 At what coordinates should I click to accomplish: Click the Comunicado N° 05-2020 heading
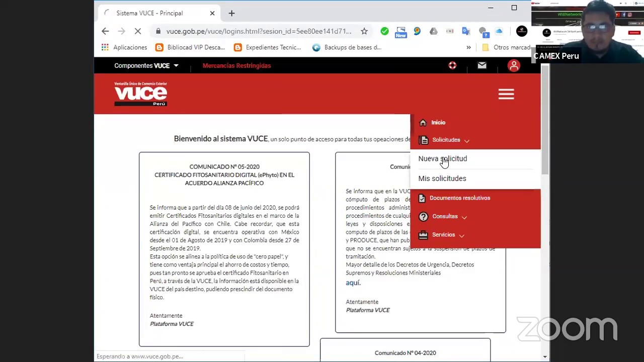coord(224,166)
